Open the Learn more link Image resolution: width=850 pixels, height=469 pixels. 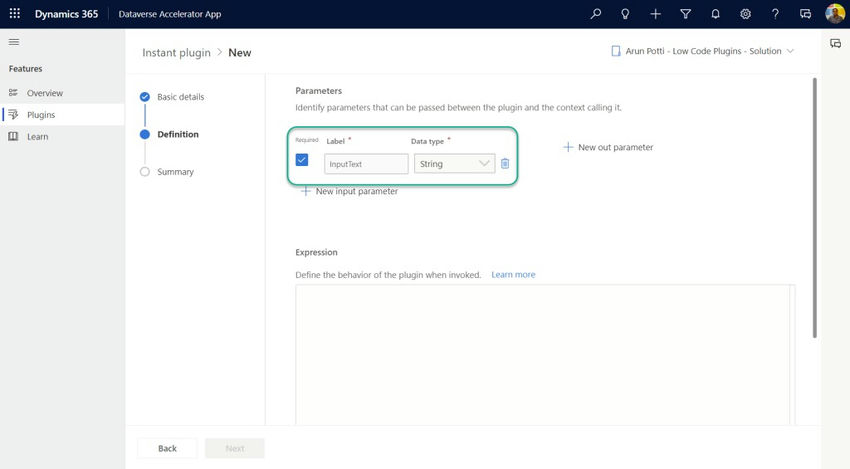tap(513, 274)
